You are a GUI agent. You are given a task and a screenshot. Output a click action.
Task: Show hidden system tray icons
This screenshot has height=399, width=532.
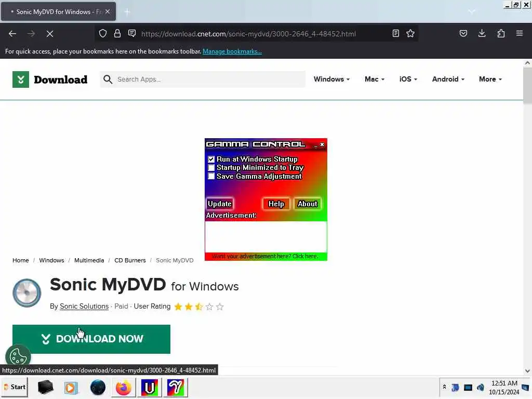click(444, 387)
